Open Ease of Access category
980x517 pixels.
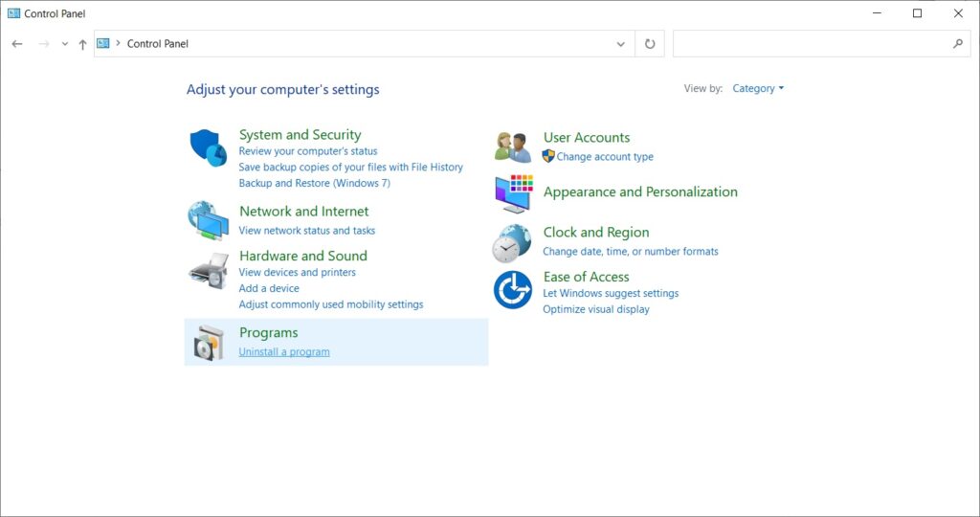click(x=587, y=277)
